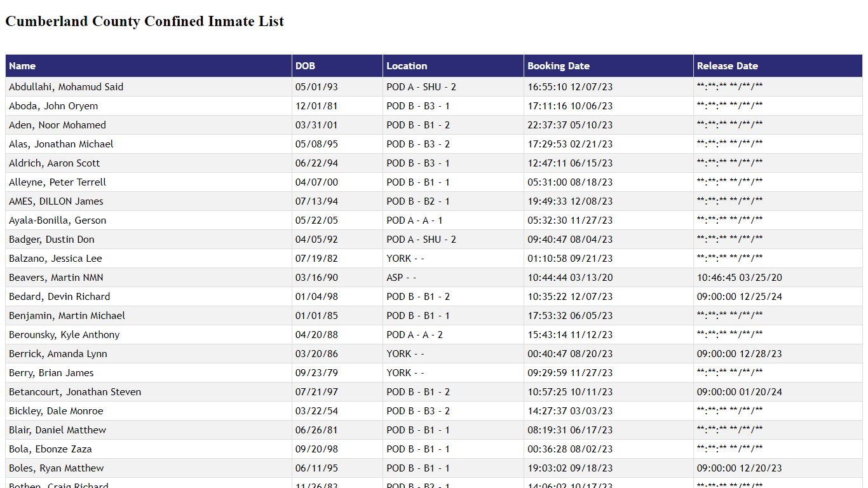
Task: Click DOB 03/16/90 cell
Action: pos(337,278)
